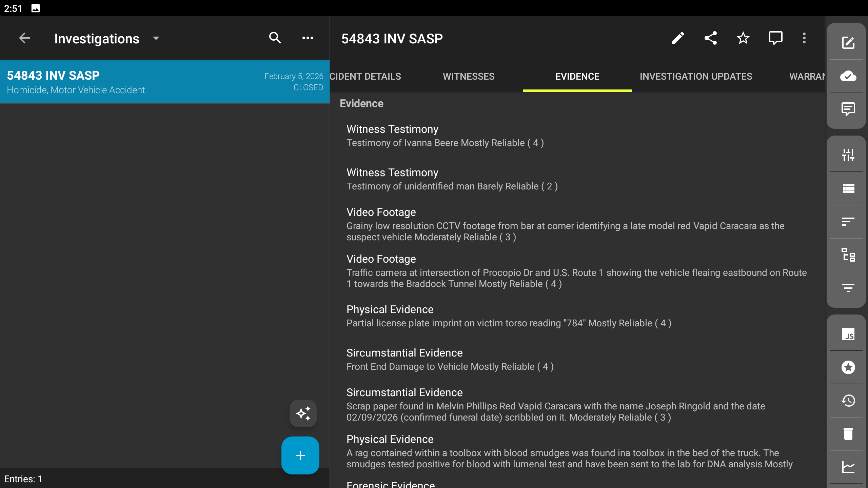868x488 pixels.
Task: Open the list three-dots horizontal menu
Action: coord(308,38)
